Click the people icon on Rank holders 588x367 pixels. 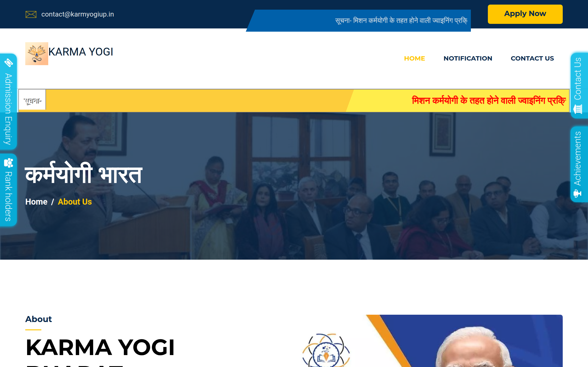click(8, 163)
